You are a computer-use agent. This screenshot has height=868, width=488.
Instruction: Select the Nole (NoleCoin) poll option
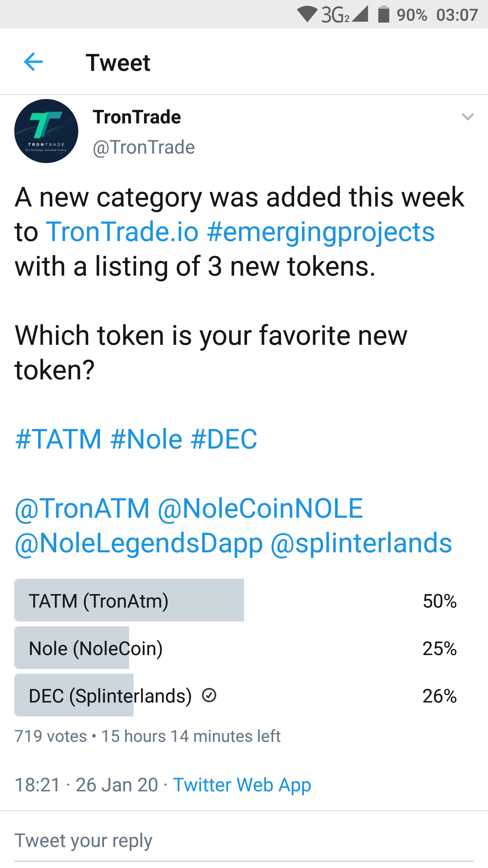[x=244, y=648]
